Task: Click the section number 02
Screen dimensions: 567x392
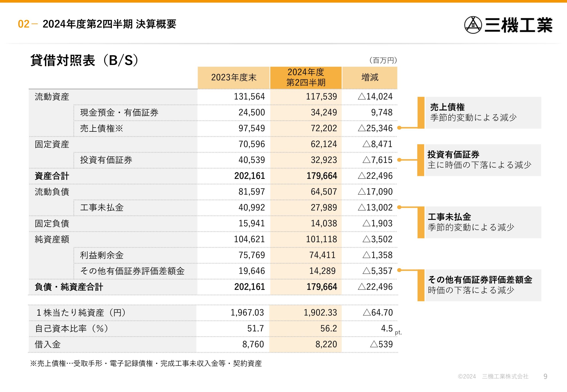Action: click(x=24, y=24)
